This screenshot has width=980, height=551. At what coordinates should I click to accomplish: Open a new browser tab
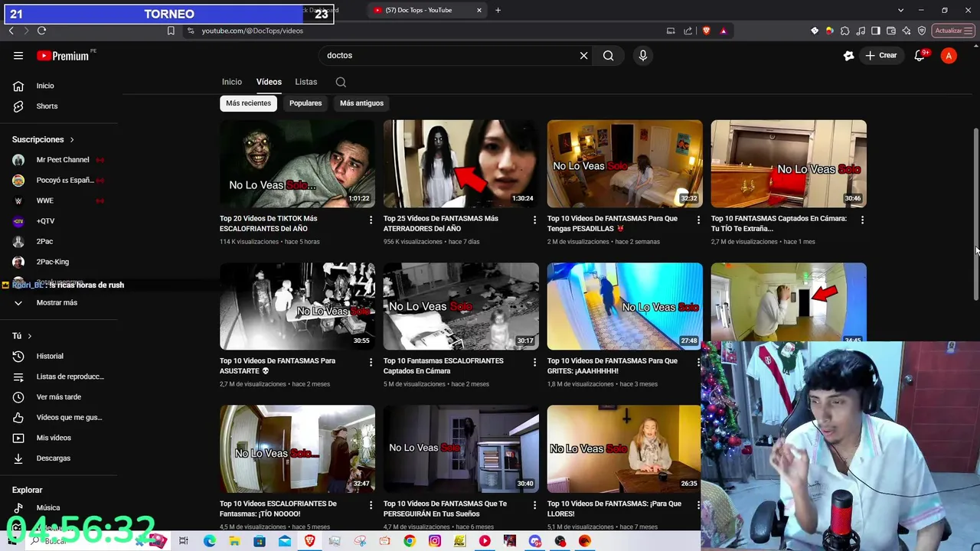[498, 10]
